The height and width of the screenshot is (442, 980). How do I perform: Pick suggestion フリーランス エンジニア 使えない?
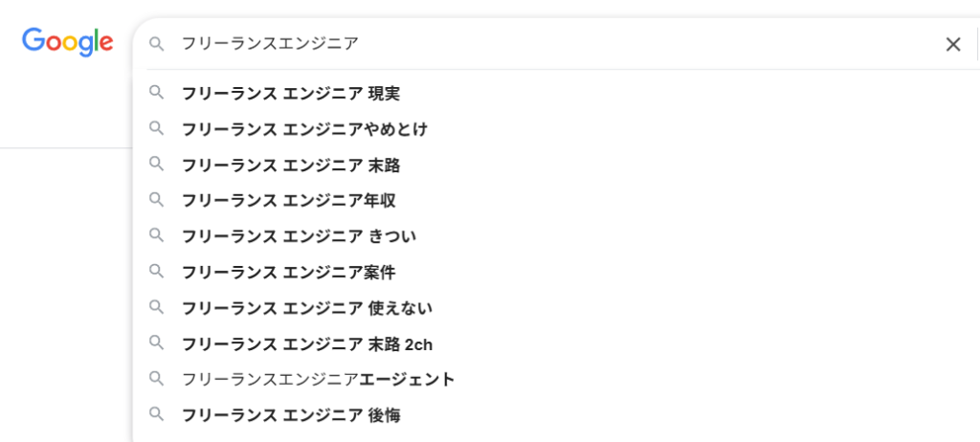306,308
